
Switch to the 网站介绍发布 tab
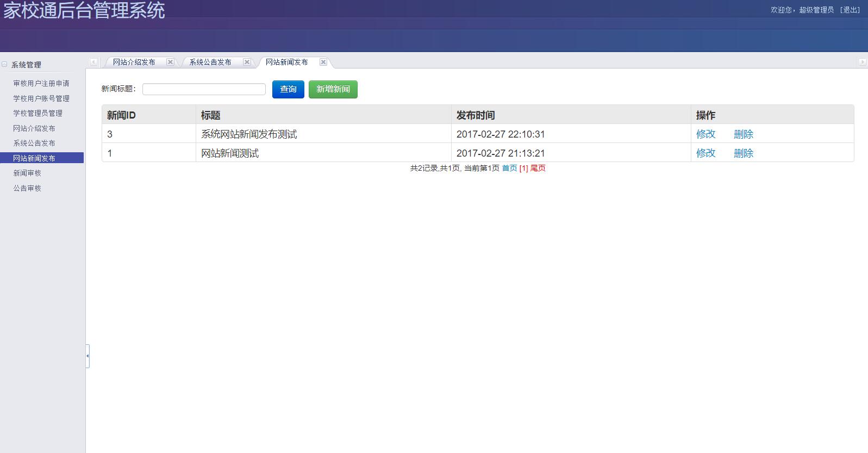[134, 62]
